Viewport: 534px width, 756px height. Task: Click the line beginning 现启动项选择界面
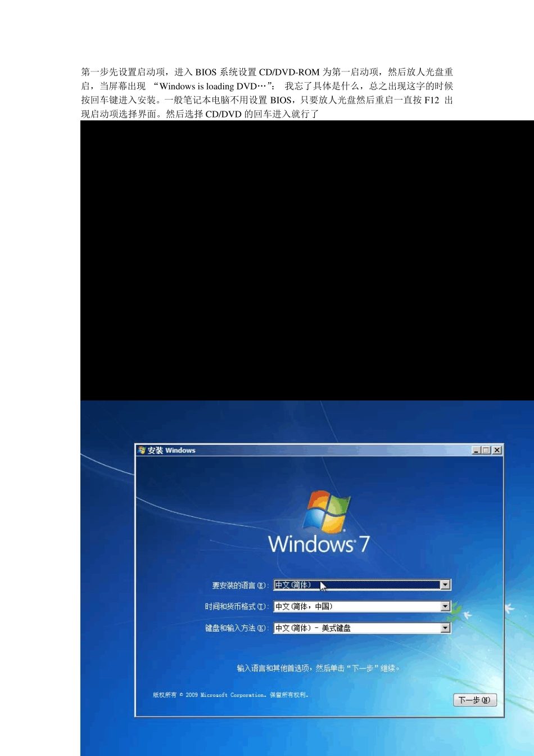point(200,114)
